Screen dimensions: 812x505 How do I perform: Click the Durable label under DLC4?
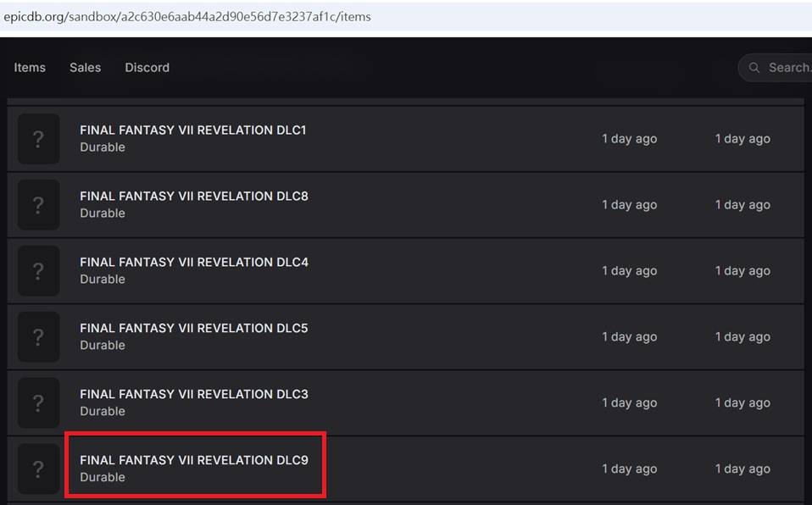tap(103, 279)
